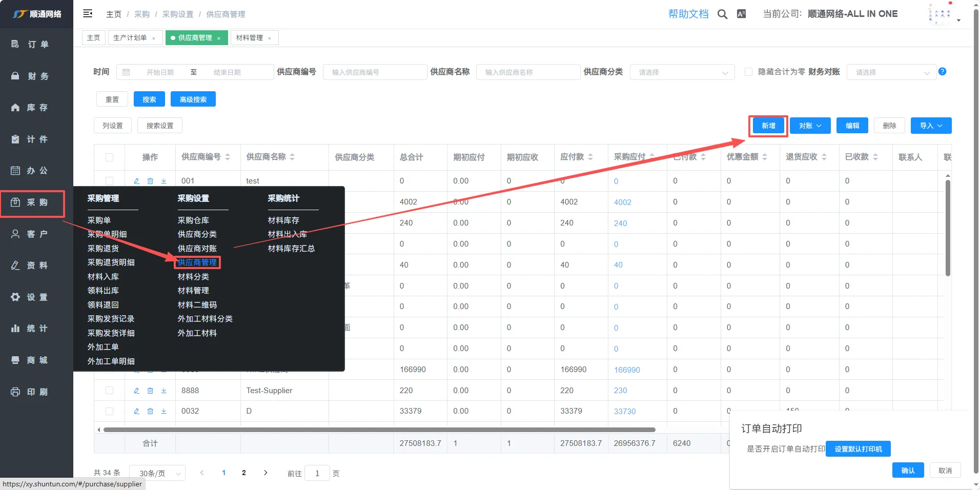Click the 高级搜索 button
The width and height of the screenshot is (980, 490).
coord(193,99)
